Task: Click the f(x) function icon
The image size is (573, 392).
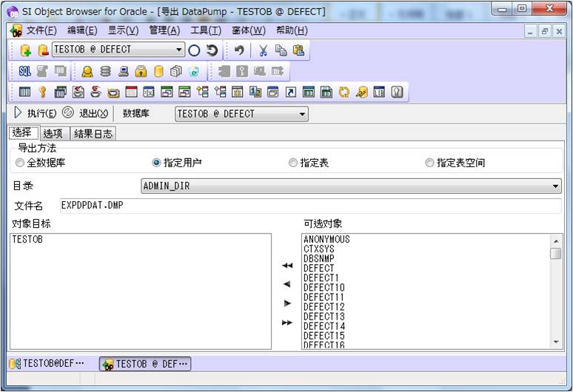Action: point(149,92)
